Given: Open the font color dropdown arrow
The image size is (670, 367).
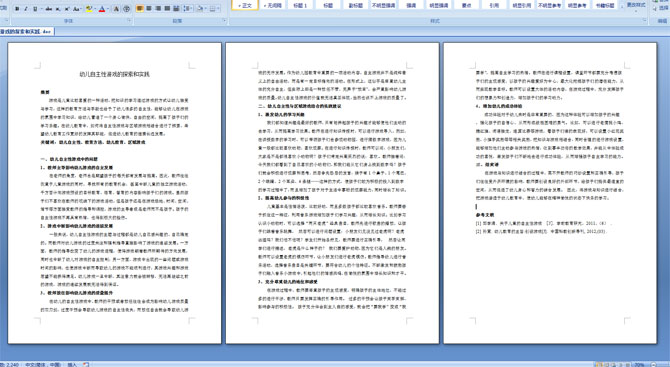Looking at the screenshot, I should (x=108, y=9).
